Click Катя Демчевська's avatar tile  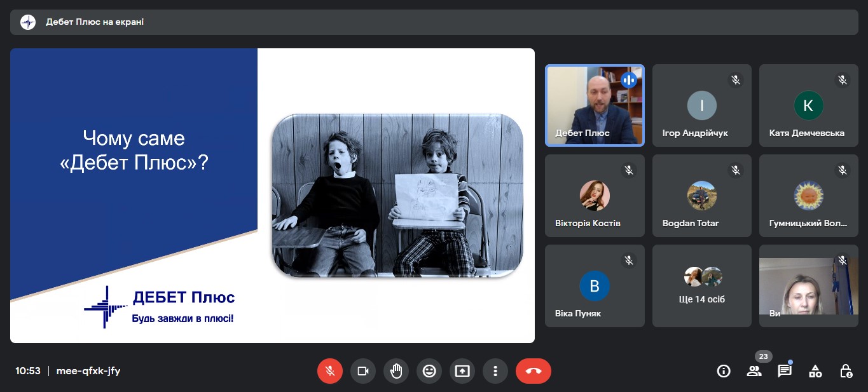[808, 105]
